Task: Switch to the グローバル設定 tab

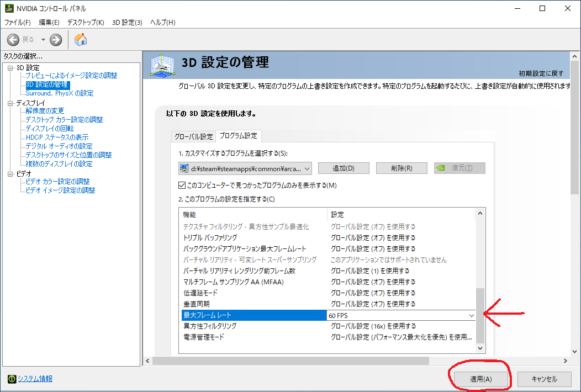Action: coord(193,136)
